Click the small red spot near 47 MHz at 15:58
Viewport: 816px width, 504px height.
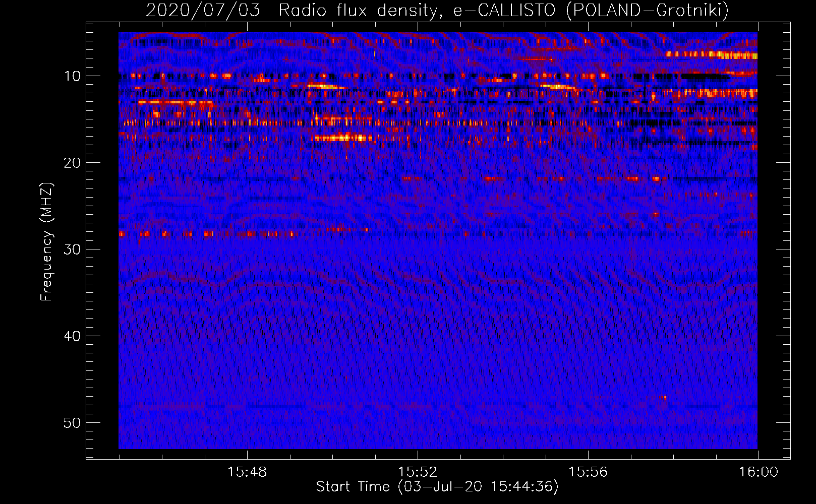664,397
